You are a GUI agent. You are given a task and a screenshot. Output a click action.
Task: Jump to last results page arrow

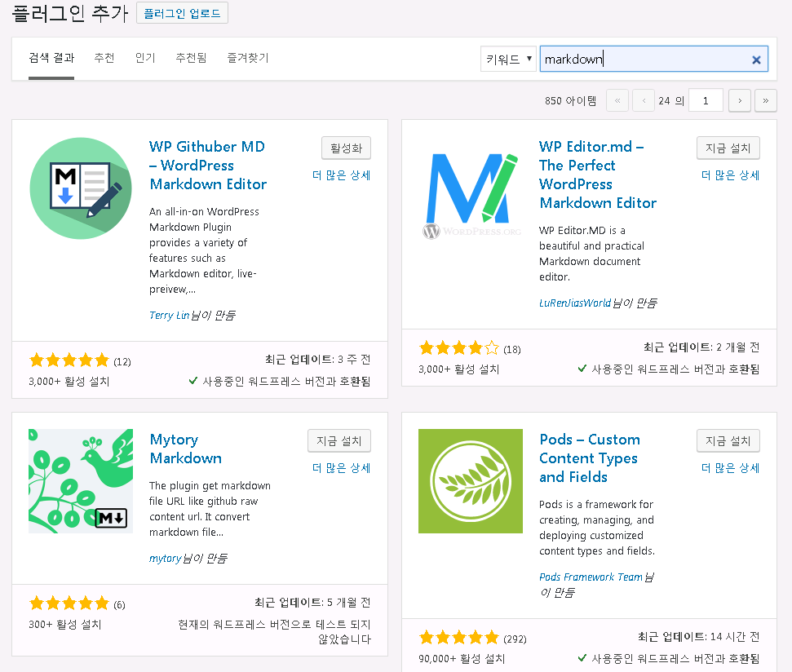click(x=766, y=100)
